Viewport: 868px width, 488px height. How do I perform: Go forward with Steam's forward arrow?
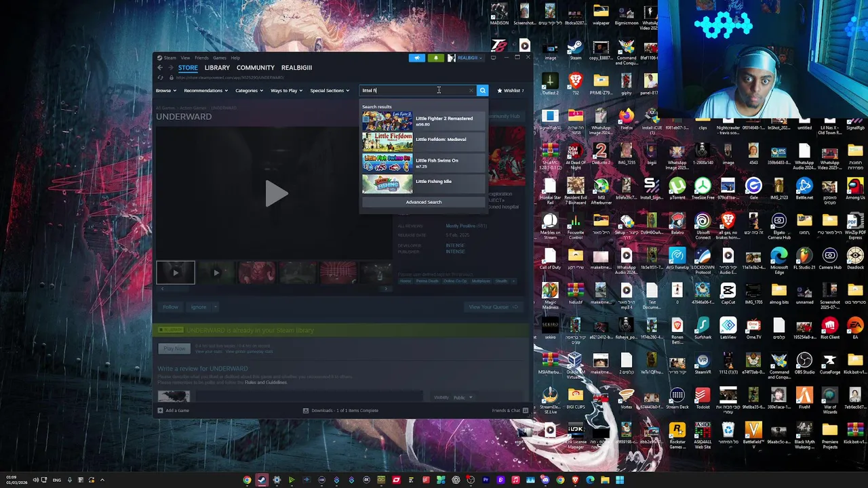[170, 68]
